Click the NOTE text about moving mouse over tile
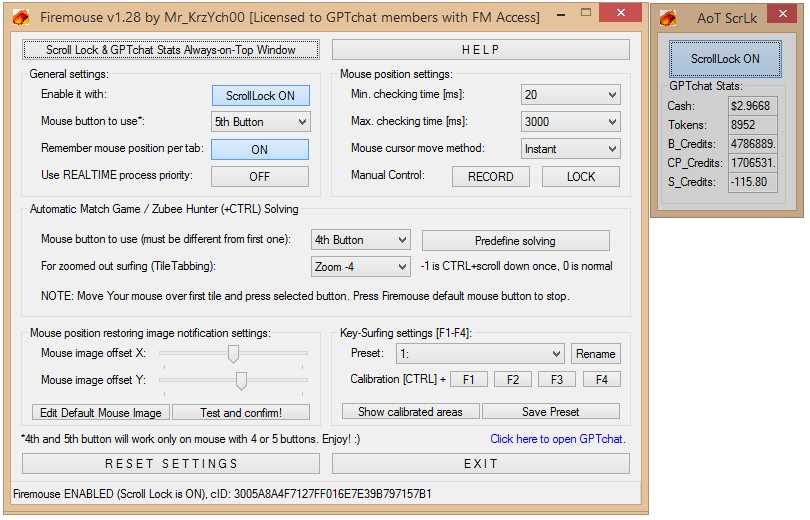This screenshot has height=520, width=810. coord(305,296)
